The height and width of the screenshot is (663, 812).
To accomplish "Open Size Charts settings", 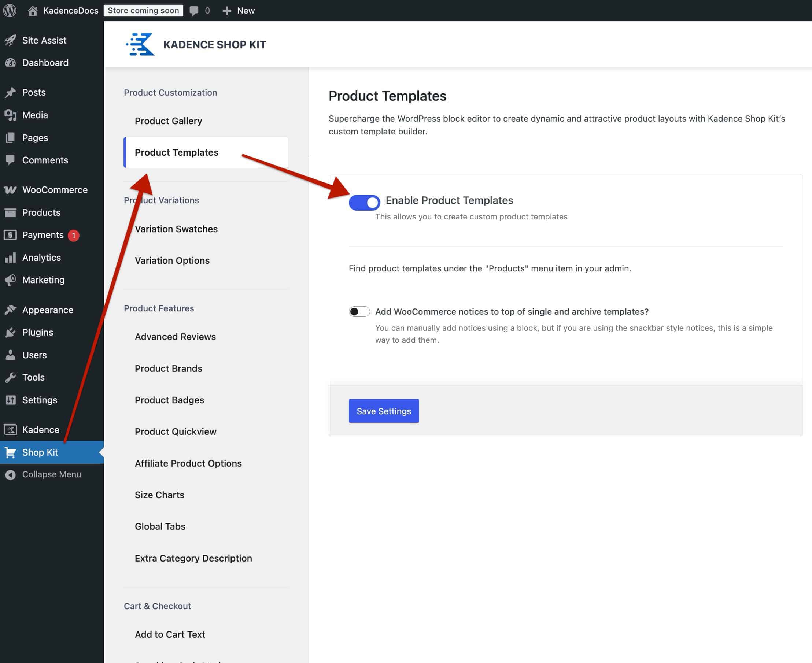I will pyautogui.click(x=160, y=495).
